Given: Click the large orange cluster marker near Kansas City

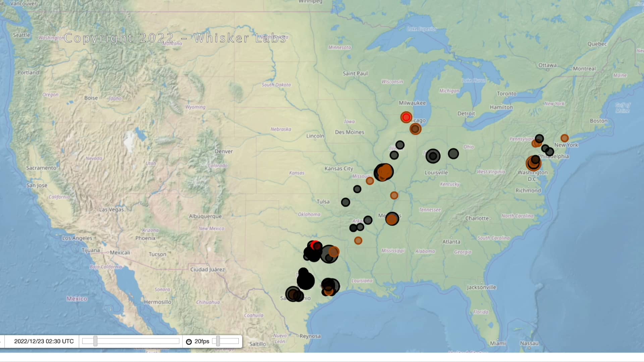Looking at the screenshot, I should [384, 172].
